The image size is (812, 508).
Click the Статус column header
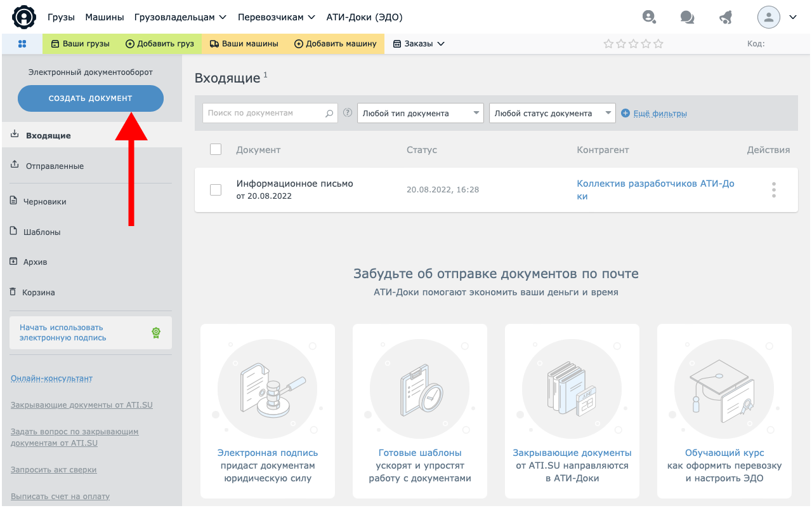422,150
